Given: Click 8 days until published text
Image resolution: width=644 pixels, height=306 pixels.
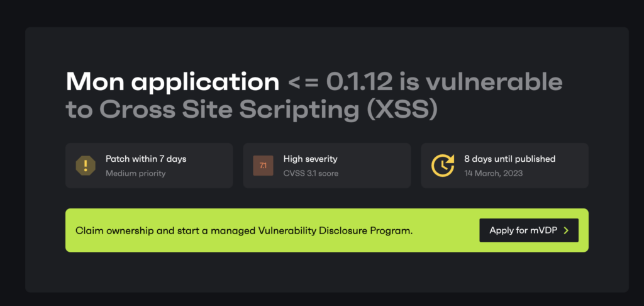Looking at the screenshot, I should click(x=509, y=159).
